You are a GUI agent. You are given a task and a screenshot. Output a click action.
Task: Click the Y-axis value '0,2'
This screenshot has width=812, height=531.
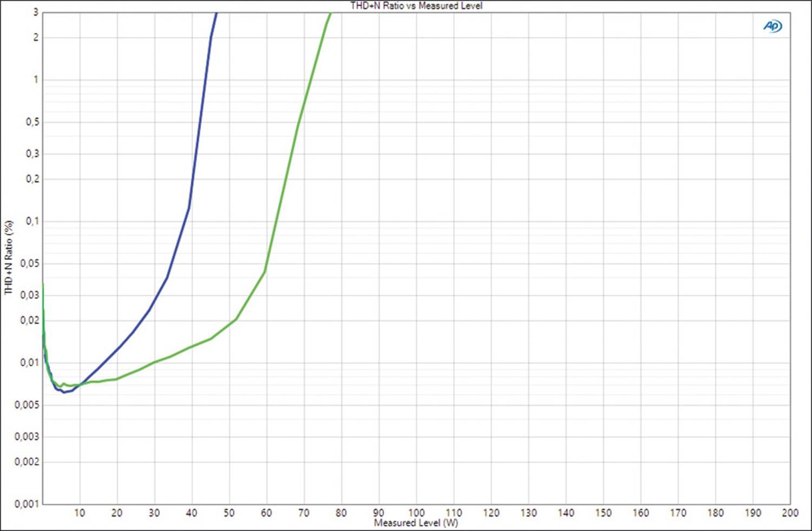click(32, 179)
